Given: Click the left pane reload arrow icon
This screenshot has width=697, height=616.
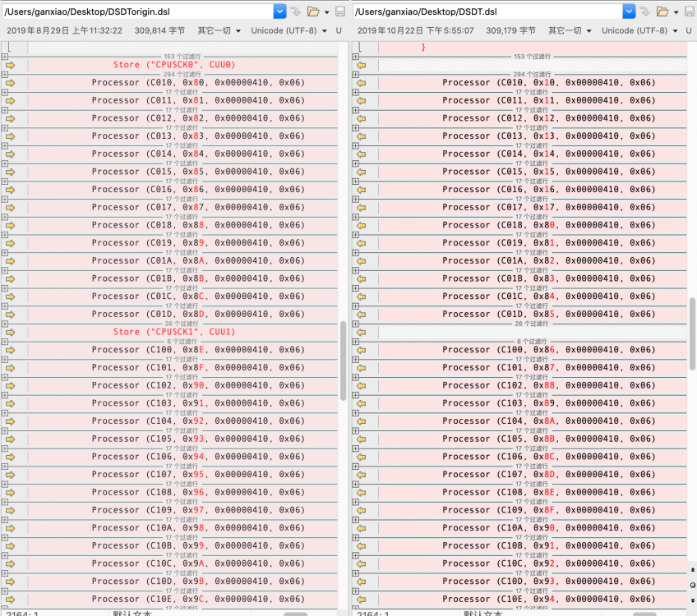Looking at the screenshot, I should 296,11.
